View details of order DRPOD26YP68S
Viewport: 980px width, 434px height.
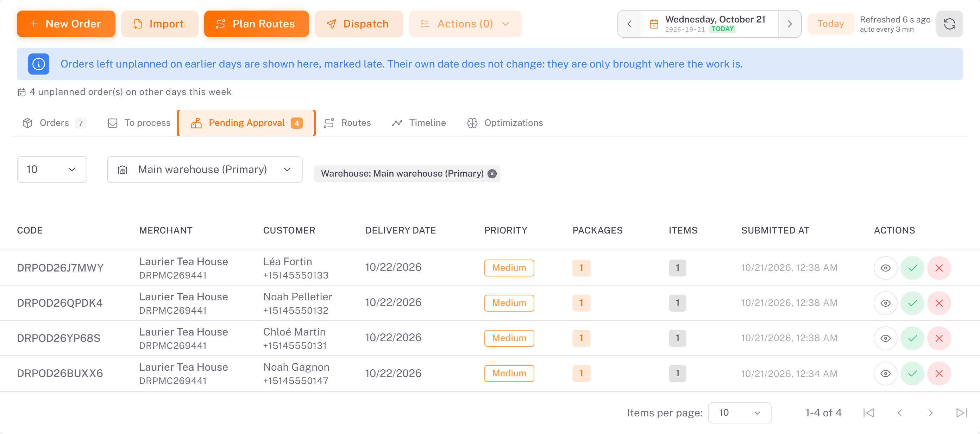(x=886, y=338)
